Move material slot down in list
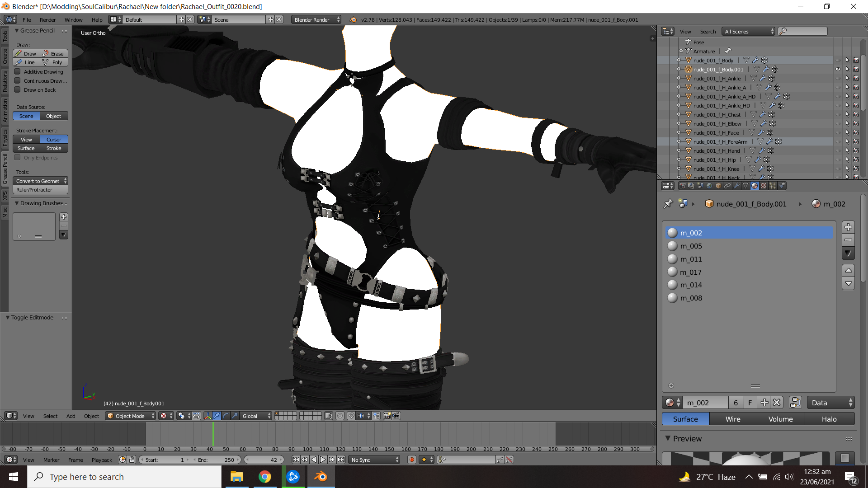Screen dimensions: 868x488 tap(849, 284)
